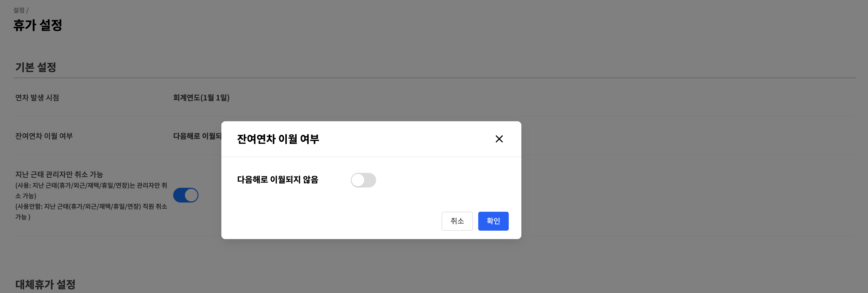
Task: Confirm with the blue 확인 button
Action: click(493, 221)
